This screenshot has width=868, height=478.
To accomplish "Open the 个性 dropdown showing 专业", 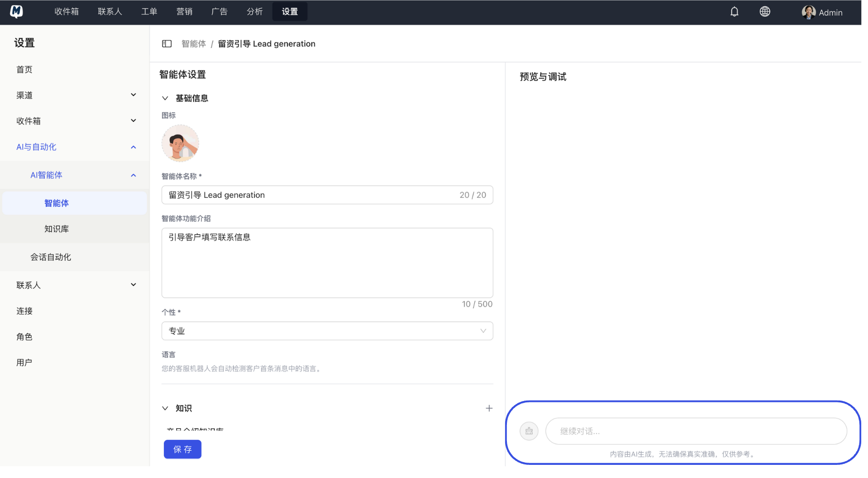I will tap(327, 331).
